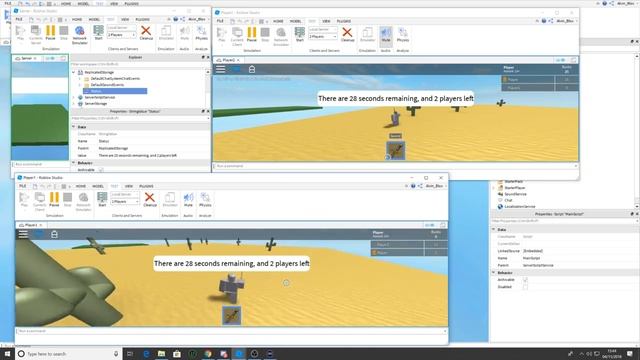Expand ServerStorage in Server Explorer
This screenshot has width=640, height=360.
74,104
